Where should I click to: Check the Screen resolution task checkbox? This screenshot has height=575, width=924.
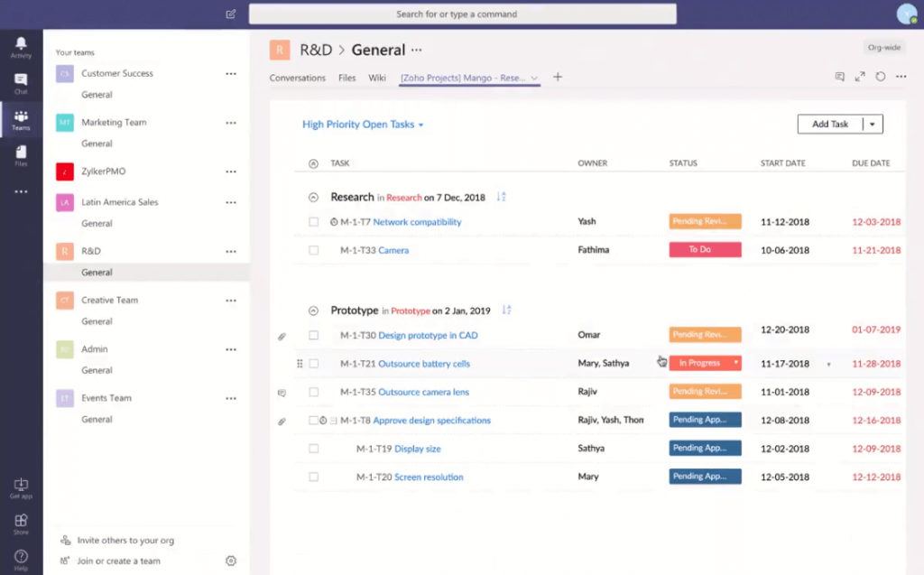pos(313,477)
